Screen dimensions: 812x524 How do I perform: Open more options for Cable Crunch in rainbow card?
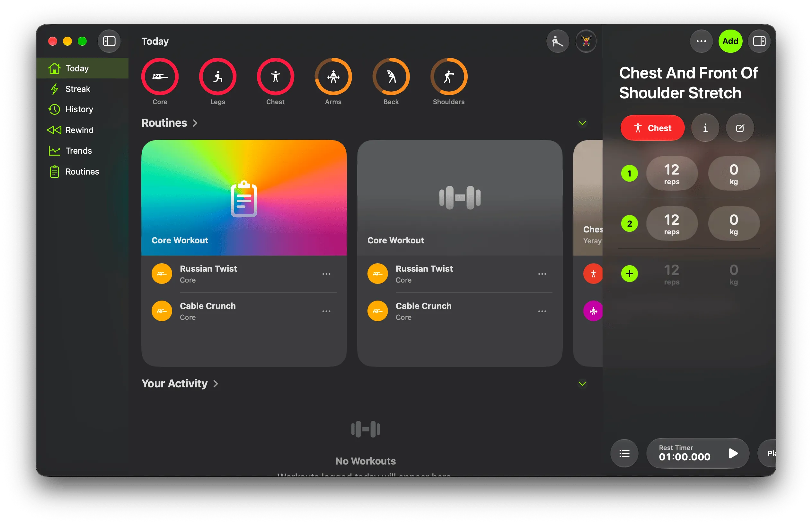coord(326,311)
